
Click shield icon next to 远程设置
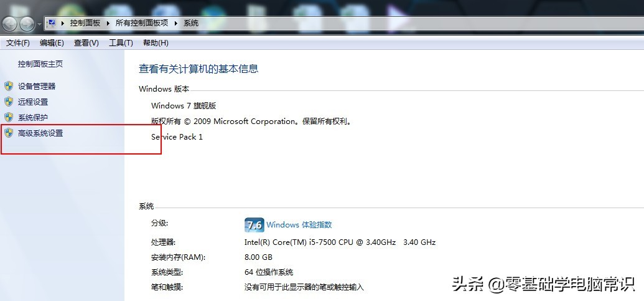point(9,102)
